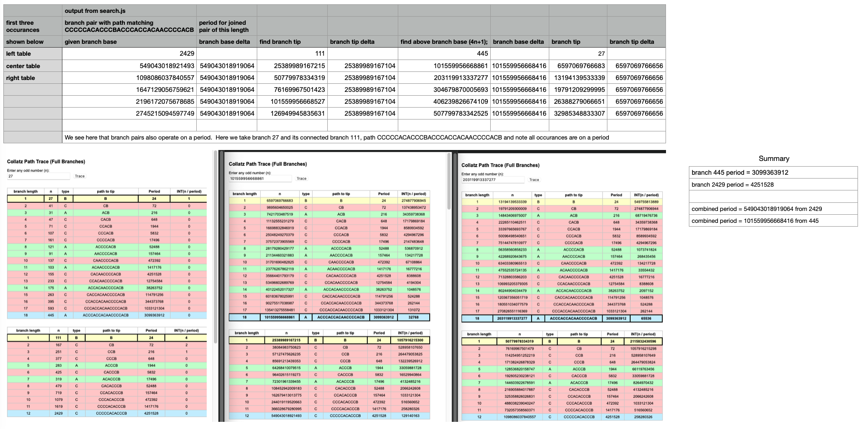Click the 'given branch base' header cell
The image size is (868, 429).
click(129, 42)
